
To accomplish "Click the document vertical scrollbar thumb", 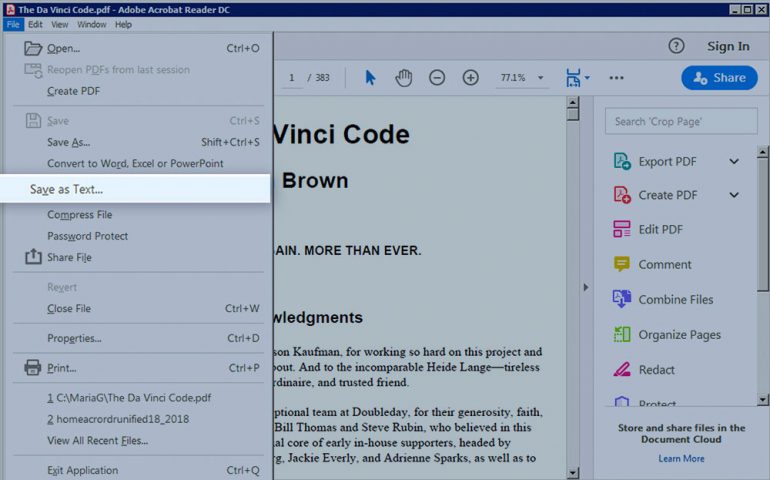I will pos(573,114).
